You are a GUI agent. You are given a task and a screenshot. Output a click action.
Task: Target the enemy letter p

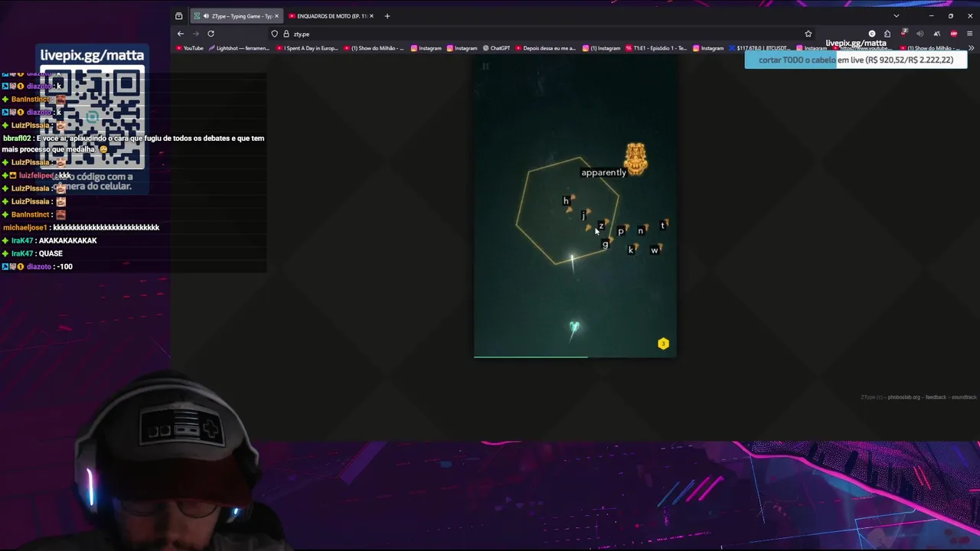point(621,231)
